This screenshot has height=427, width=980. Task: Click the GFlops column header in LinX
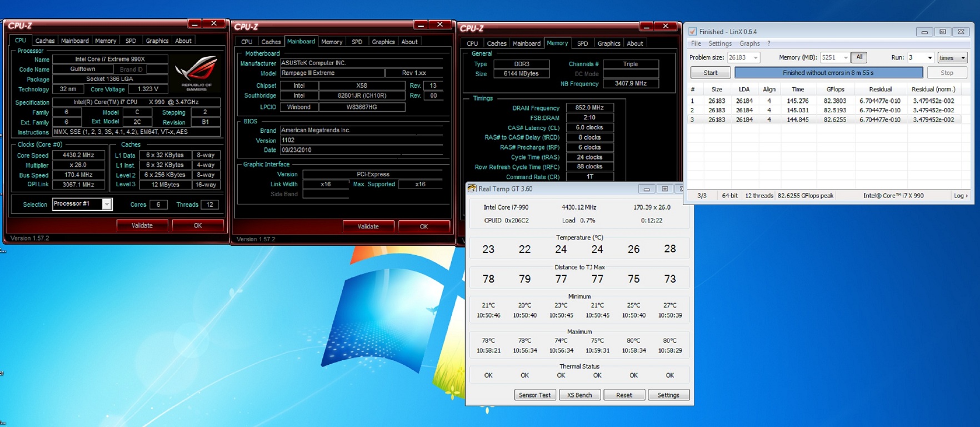tap(835, 89)
